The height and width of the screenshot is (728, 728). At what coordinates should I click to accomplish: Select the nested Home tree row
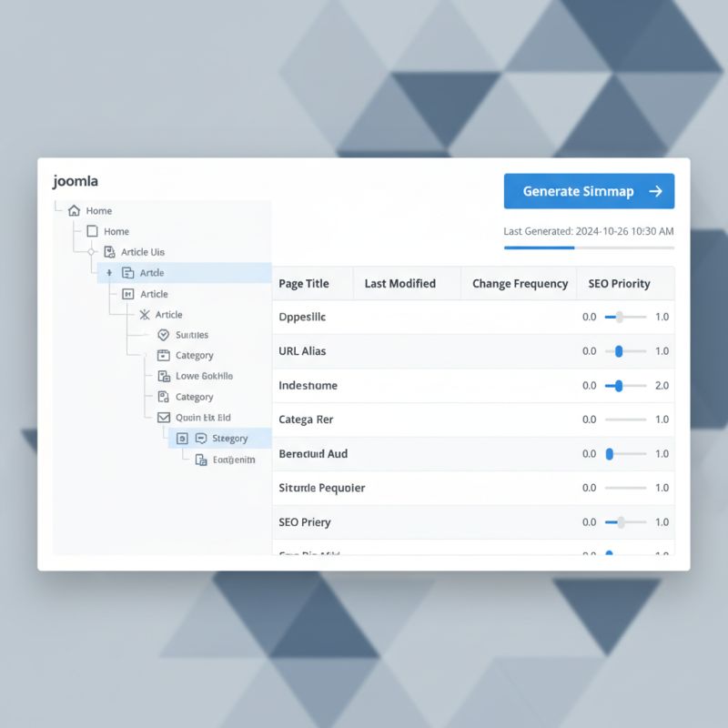108,231
